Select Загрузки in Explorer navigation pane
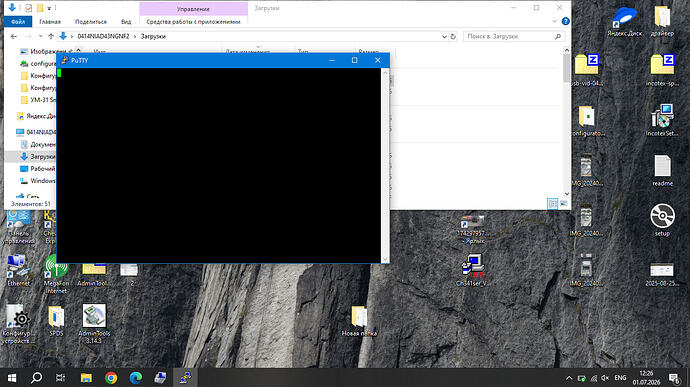Image resolution: width=690 pixels, height=387 pixels. click(x=38, y=157)
